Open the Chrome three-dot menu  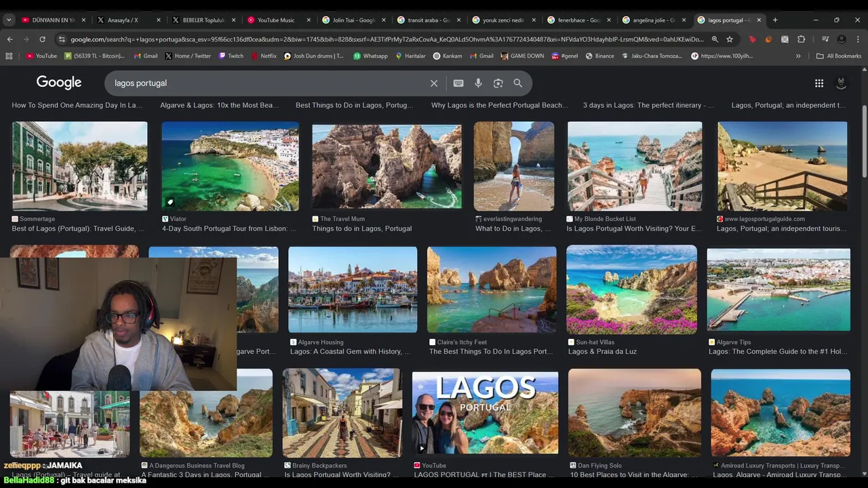coord(858,39)
